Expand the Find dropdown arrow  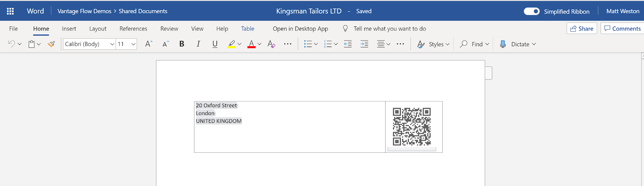[487, 44]
